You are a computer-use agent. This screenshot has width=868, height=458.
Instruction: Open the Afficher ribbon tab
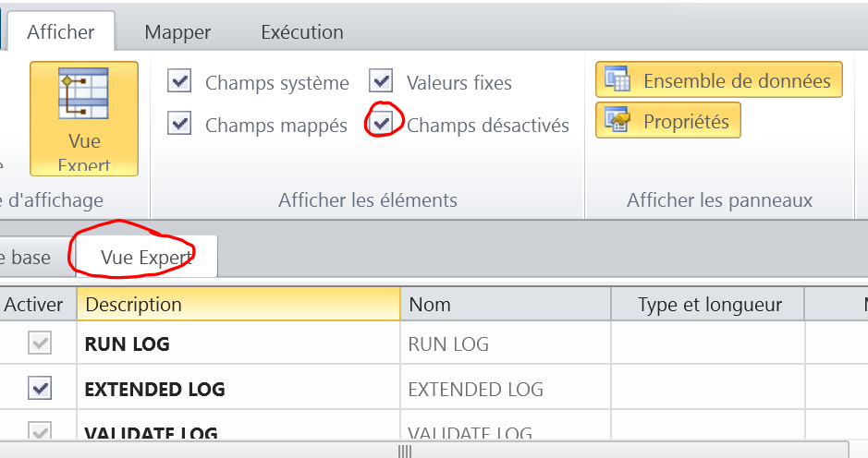tap(61, 31)
